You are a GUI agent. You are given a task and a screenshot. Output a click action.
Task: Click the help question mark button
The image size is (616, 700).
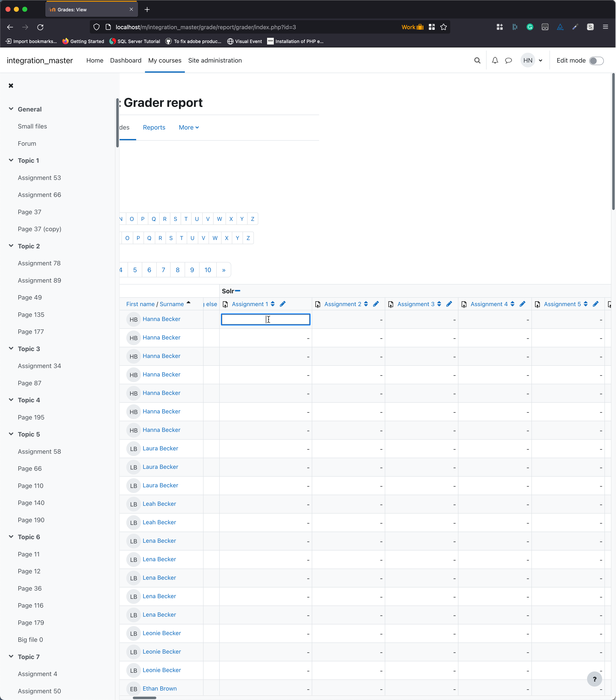click(594, 679)
